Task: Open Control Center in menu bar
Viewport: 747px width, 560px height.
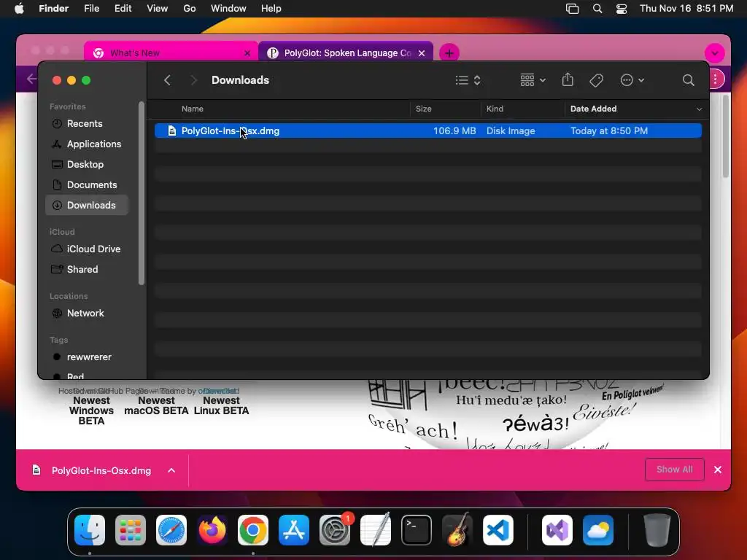Action: point(622,9)
